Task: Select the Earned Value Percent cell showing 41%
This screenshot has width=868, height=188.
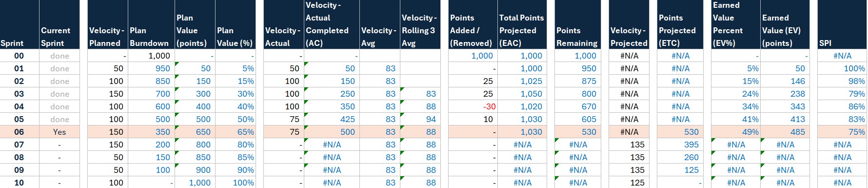Action: tap(736, 119)
